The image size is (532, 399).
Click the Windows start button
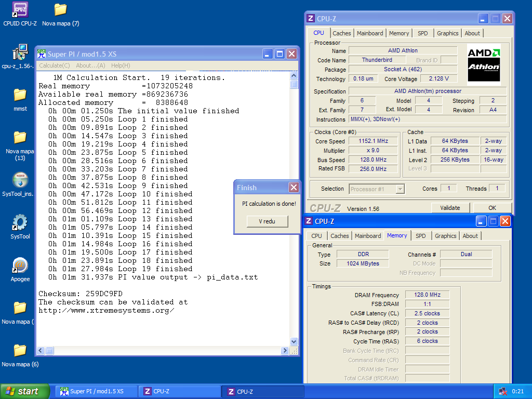point(25,392)
